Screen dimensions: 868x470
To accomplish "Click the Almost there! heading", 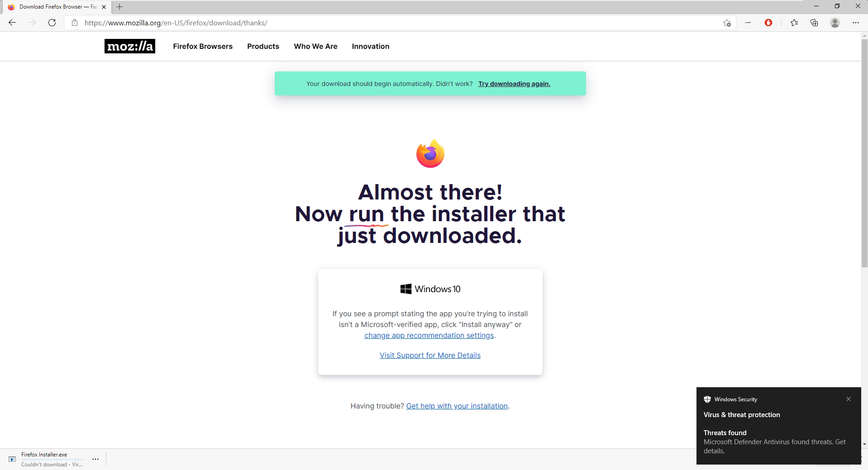I will (x=430, y=192).
